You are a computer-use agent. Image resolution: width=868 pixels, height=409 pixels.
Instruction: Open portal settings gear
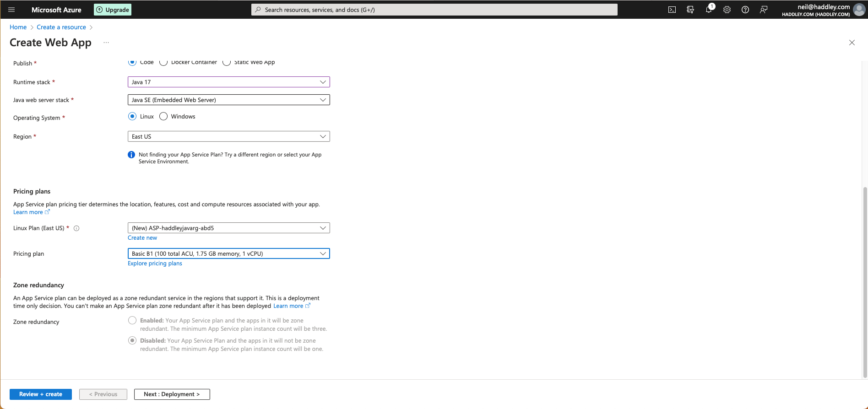727,10
